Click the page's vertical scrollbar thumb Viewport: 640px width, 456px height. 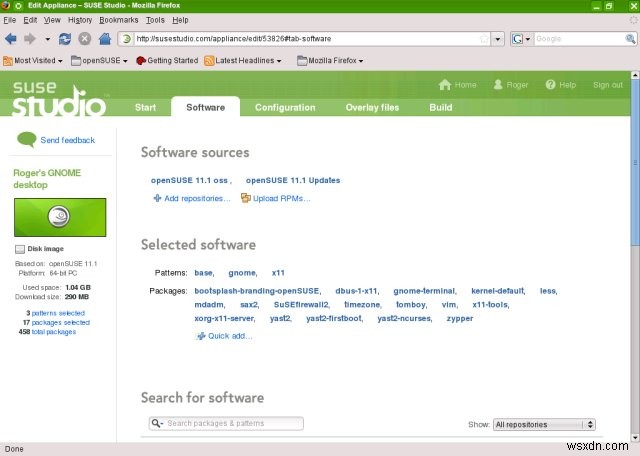pyautogui.click(x=635, y=163)
